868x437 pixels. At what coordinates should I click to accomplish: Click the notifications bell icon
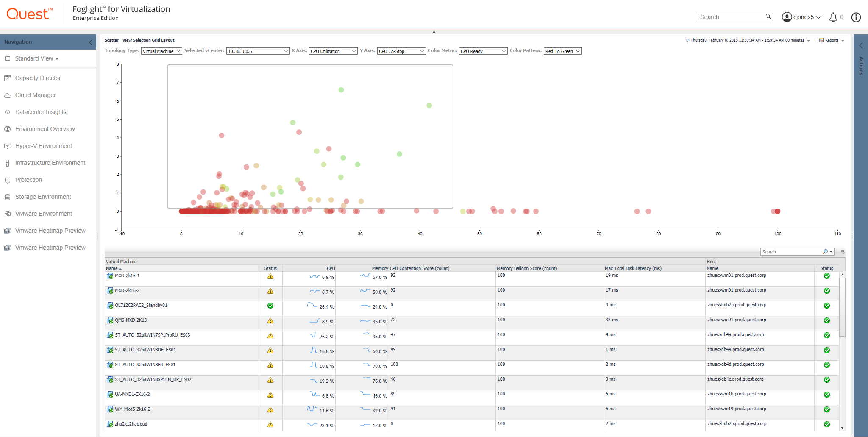click(833, 17)
